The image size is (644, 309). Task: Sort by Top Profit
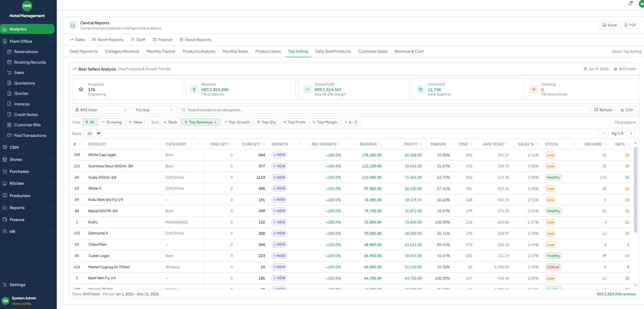294,122
